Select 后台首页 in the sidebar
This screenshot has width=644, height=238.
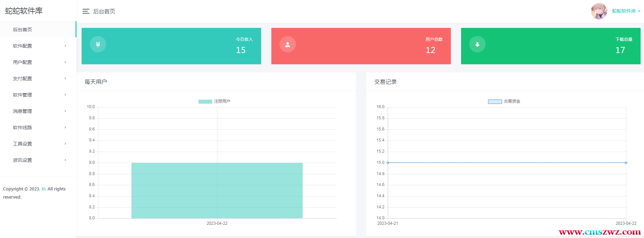[22, 30]
